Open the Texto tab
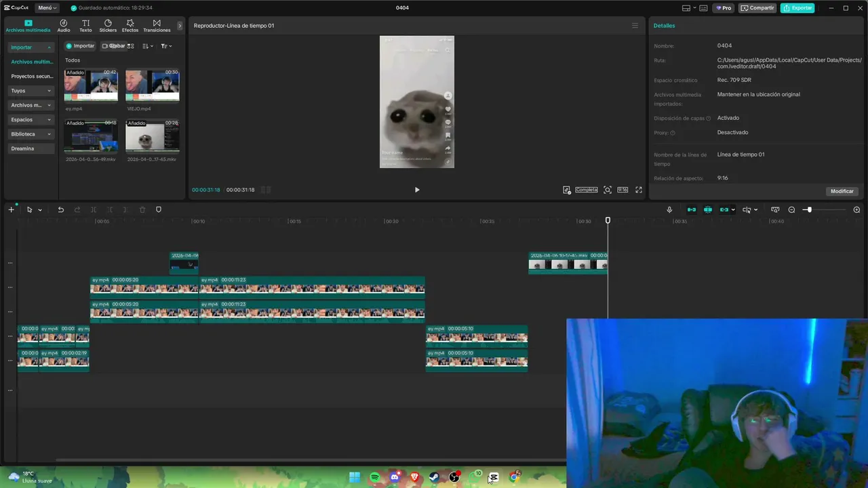 click(x=85, y=26)
